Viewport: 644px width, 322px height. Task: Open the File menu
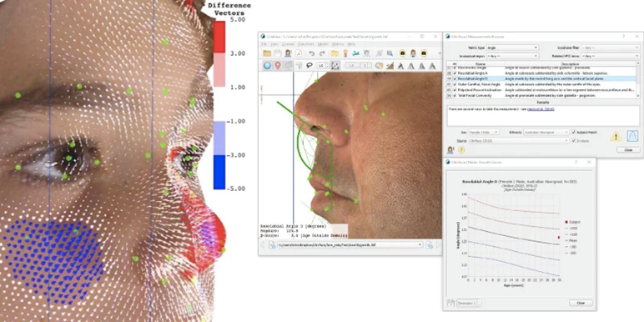[x=264, y=44]
